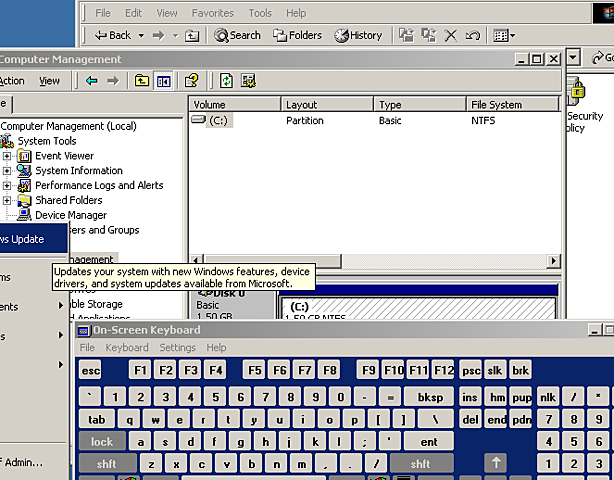Click the horizontal scrollbar right arrow
This screenshot has width=614, height=480.
point(553,261)
